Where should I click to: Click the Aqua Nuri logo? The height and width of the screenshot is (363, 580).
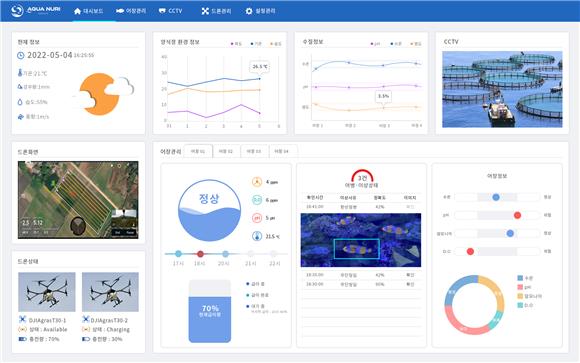36,10
